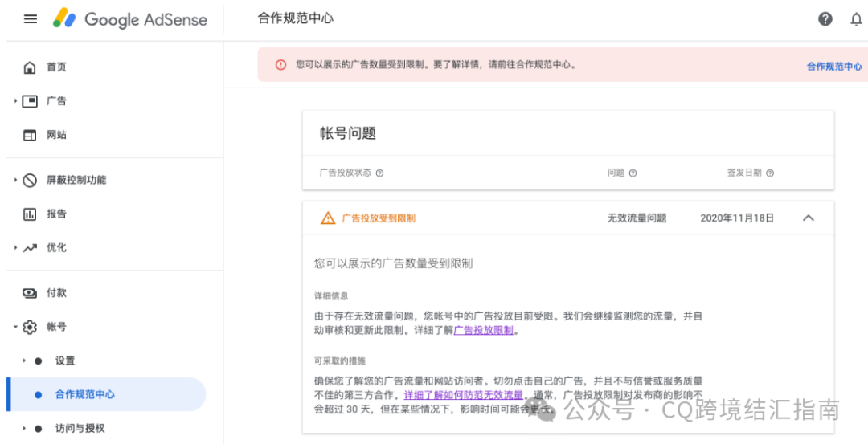Viewport: 868px width, 444px height.
Task: Click the 您可以展示的广告数量受到限制 heading in the card
Action: click(x=393, y=263)
